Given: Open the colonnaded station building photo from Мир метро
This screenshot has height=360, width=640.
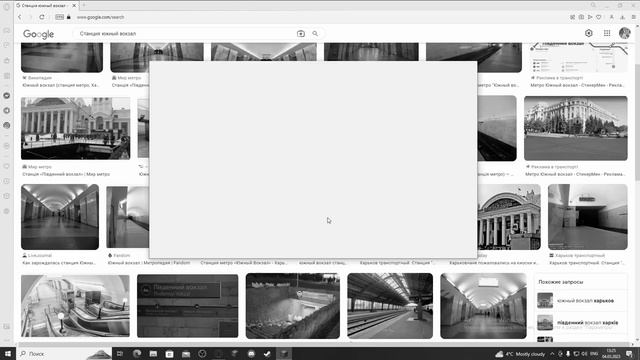Looking at the screenshot, I should point(76,128).
